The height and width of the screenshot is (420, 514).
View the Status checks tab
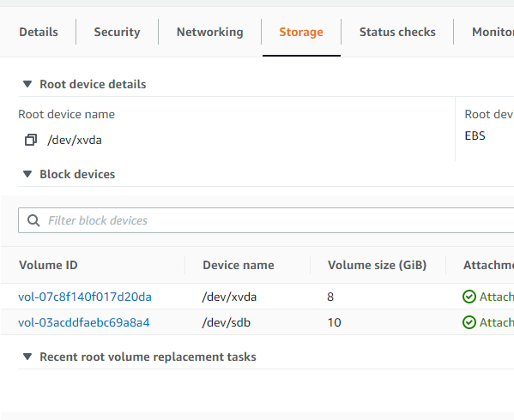pos(397,32)
